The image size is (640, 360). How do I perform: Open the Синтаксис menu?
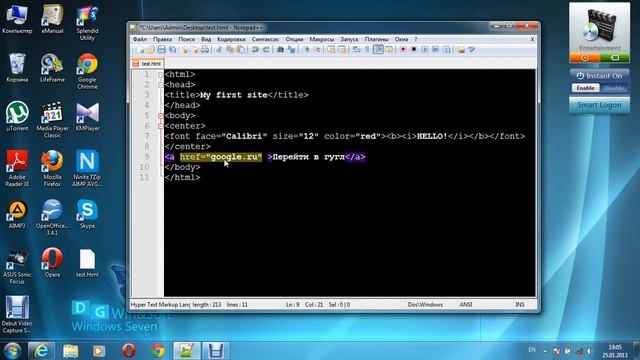[265, 39]
